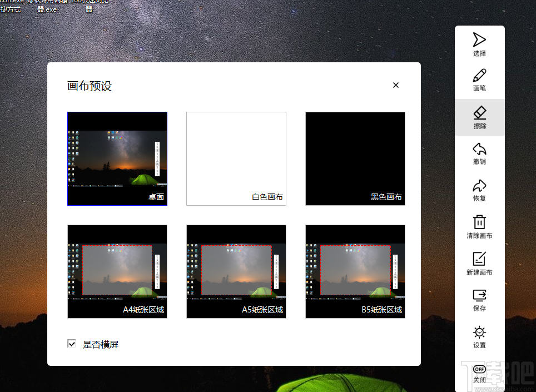Image resolution: width=536 pixels, height=392 pixels.
Task: Click 清除画布 to clear canvas
Action: point(479,226)
